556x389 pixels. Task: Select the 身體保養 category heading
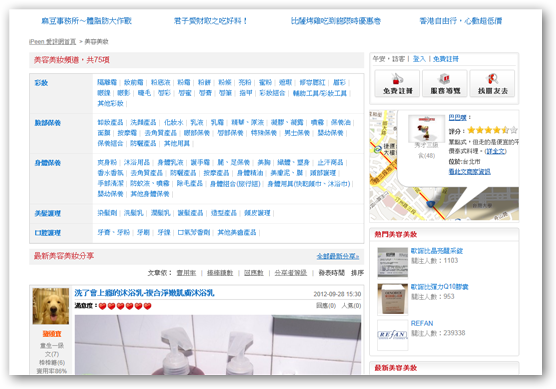(48, 163)
